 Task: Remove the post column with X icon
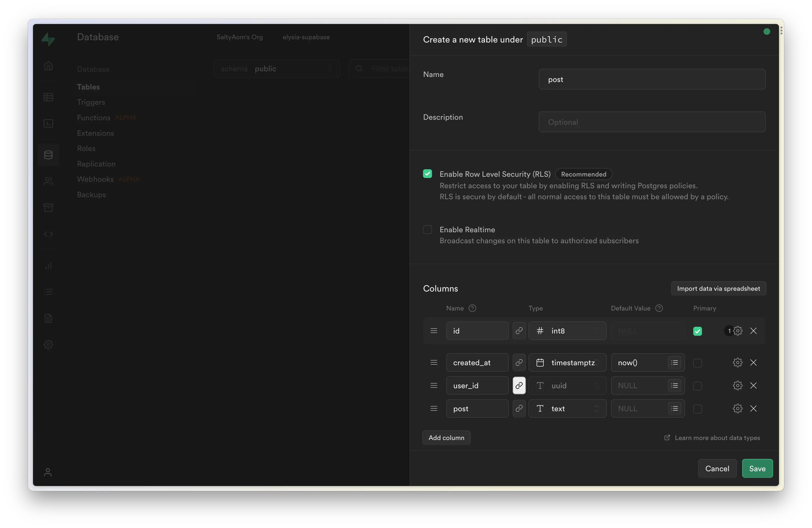coord(753,408)
